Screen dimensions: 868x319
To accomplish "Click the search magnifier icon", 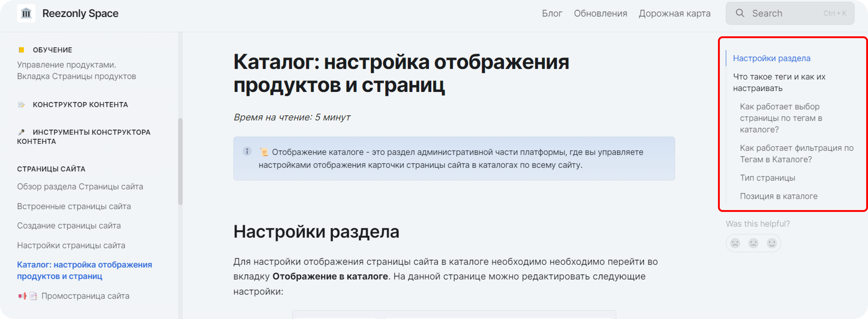I will click(740, 13).
